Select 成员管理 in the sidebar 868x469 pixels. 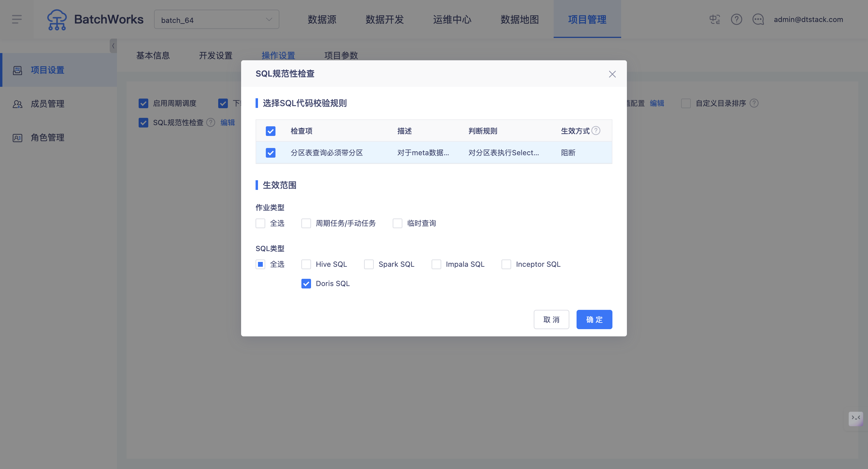[47, 104]
